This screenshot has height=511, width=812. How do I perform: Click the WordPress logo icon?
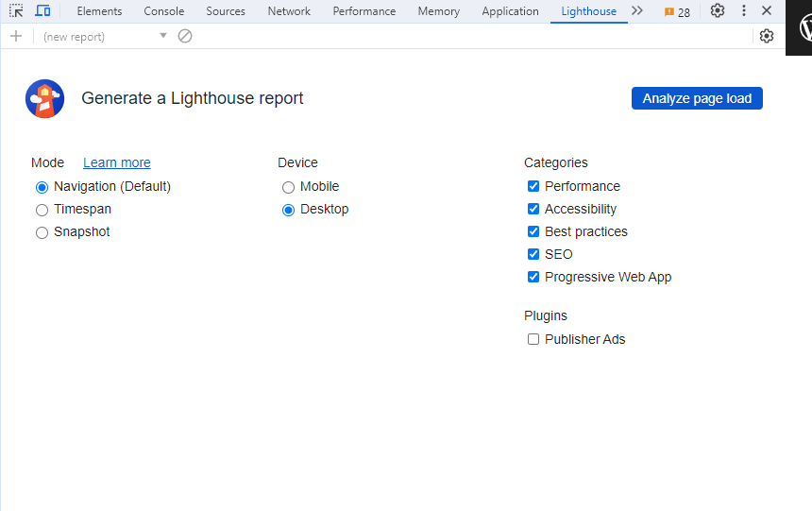click(x=805, y=27)
